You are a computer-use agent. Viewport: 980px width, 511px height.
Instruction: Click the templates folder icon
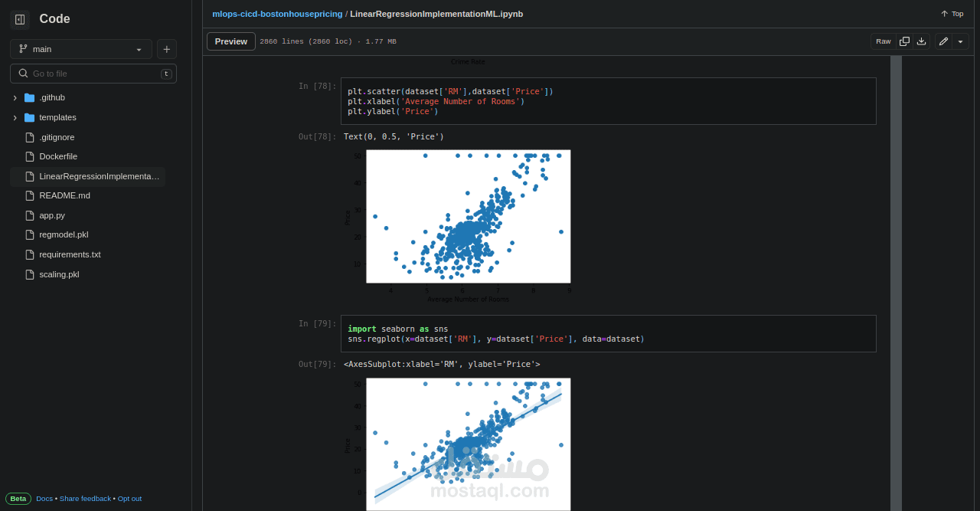tap(30, 117)
